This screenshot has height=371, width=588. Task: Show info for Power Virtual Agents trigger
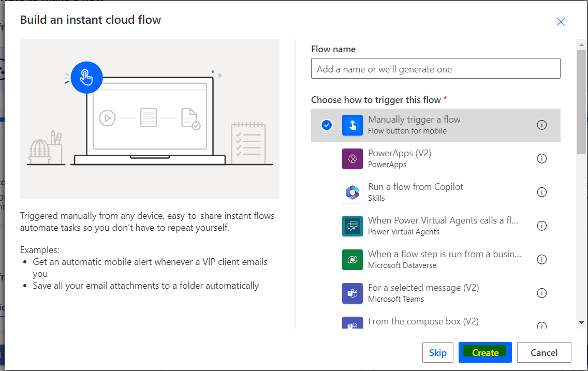(541, 226)
